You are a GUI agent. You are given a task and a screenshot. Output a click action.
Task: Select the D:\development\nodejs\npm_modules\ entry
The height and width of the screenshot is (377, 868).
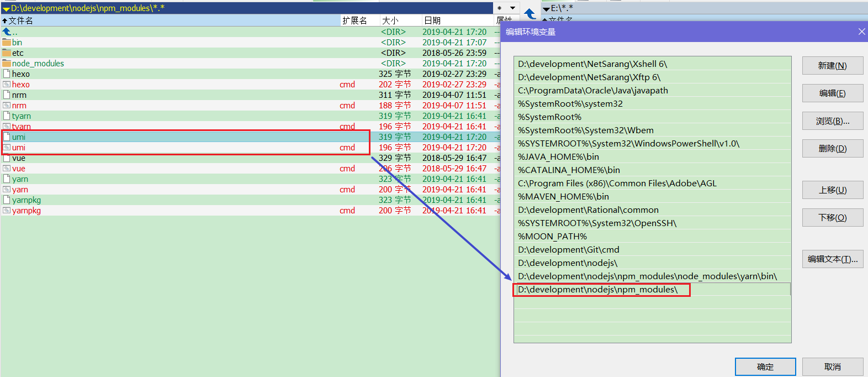click(652, 290)
